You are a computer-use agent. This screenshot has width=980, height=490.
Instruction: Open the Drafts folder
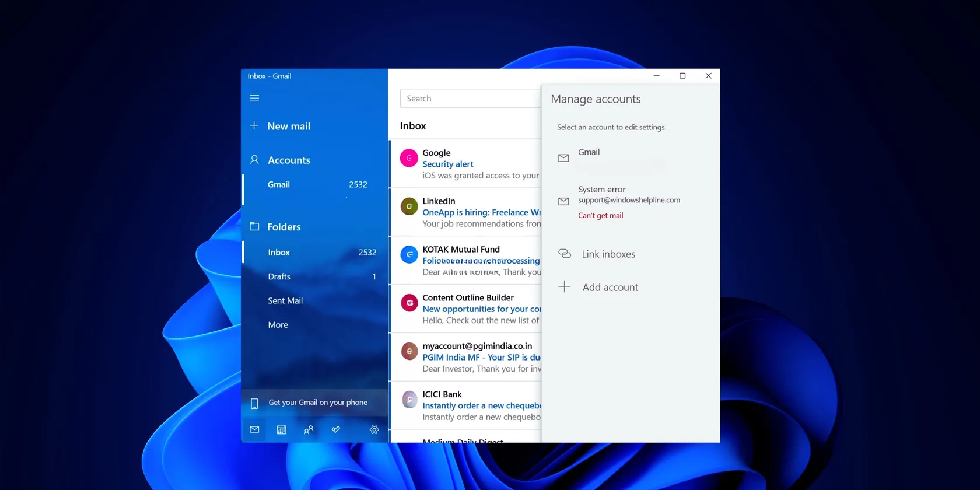[279, 276]
